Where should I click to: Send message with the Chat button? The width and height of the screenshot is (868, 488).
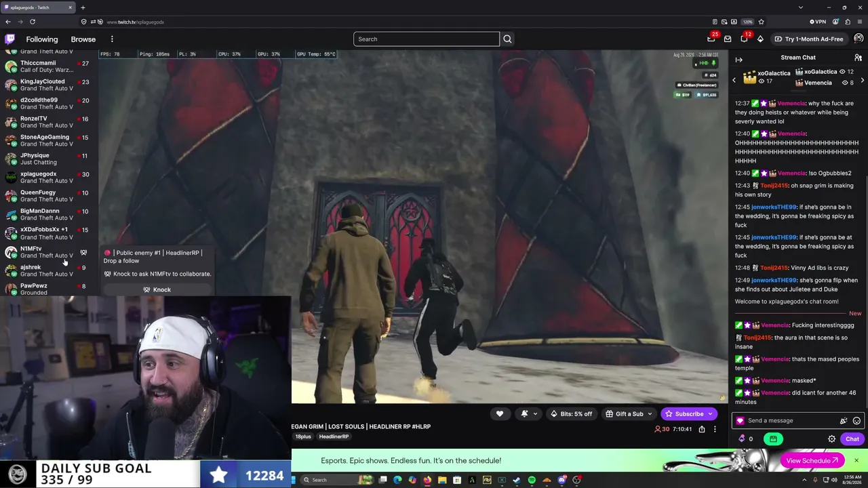[852, 439]
